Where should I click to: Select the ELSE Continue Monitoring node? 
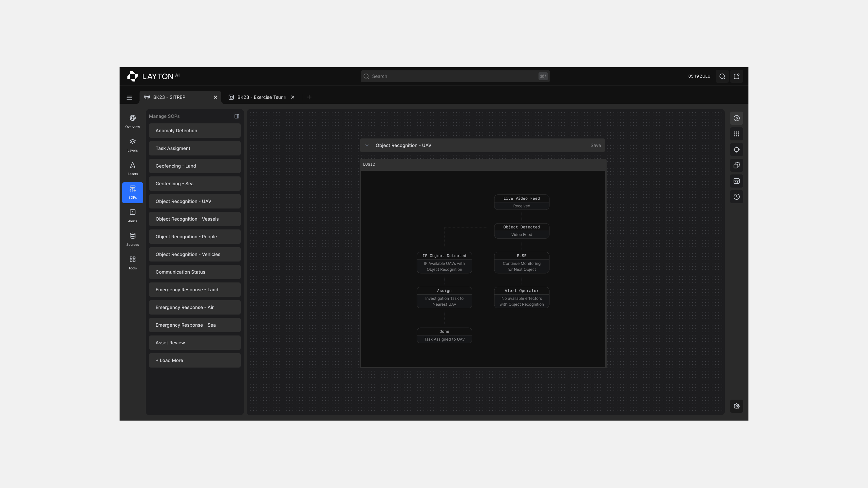click(521, 263)
